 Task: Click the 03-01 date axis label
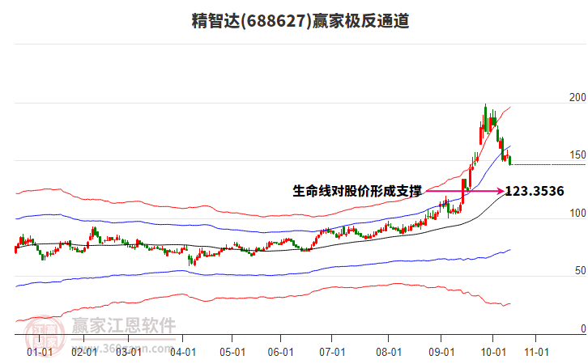[x=128, y=353]
